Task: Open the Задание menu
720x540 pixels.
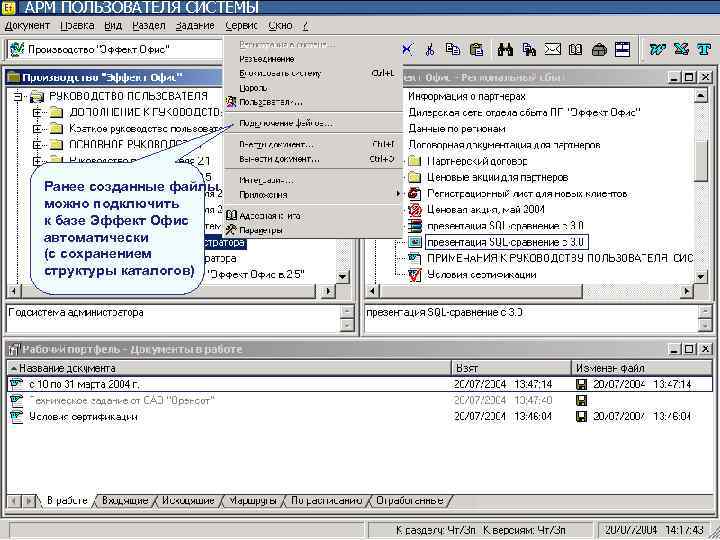Action: click(195, 26)
